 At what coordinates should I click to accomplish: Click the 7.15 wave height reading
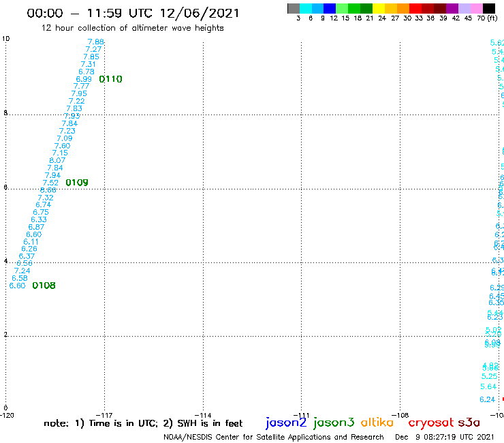click(x=60, y=153)
